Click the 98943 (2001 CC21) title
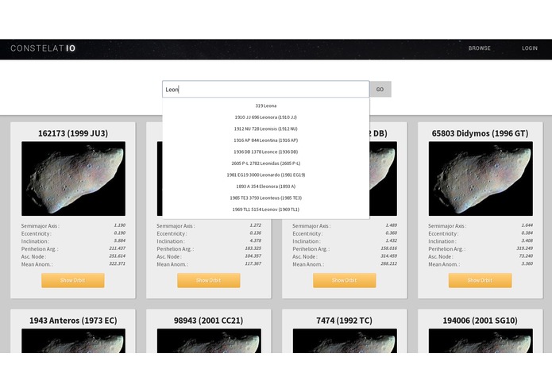This screenshot has width=552, height=392. (208, 321)
